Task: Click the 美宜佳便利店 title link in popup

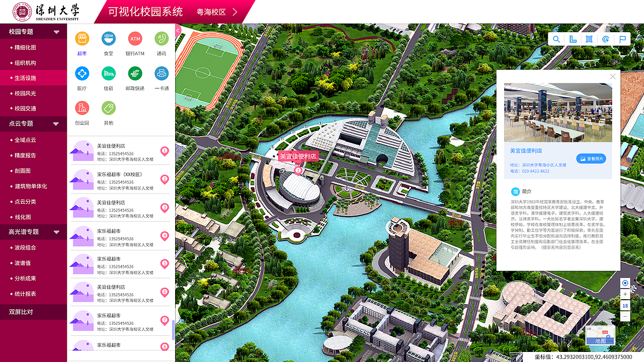Action: click(x=526, y=150)
